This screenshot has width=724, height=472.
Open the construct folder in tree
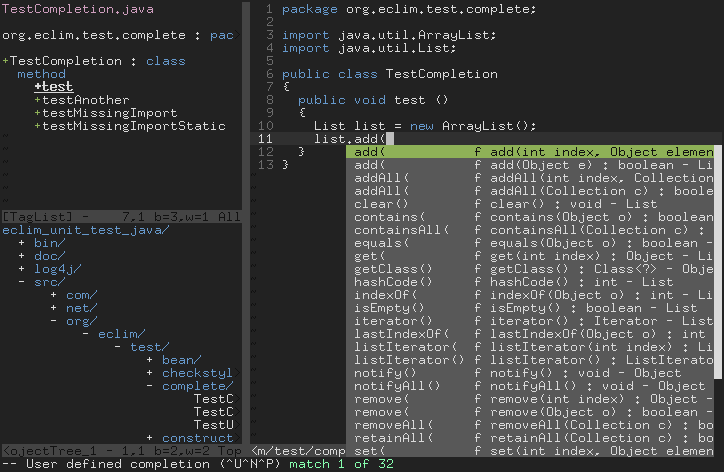pyautogui.click(x=197, y=438)
